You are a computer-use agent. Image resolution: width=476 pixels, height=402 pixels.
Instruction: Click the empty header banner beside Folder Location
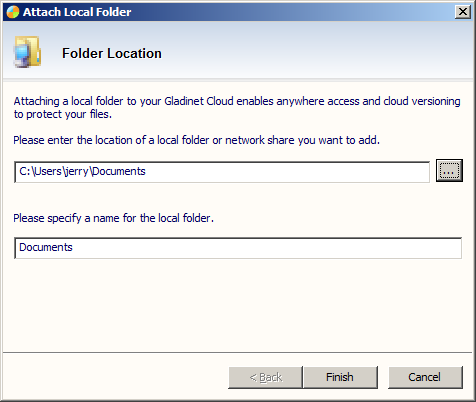tap(317, 52)
